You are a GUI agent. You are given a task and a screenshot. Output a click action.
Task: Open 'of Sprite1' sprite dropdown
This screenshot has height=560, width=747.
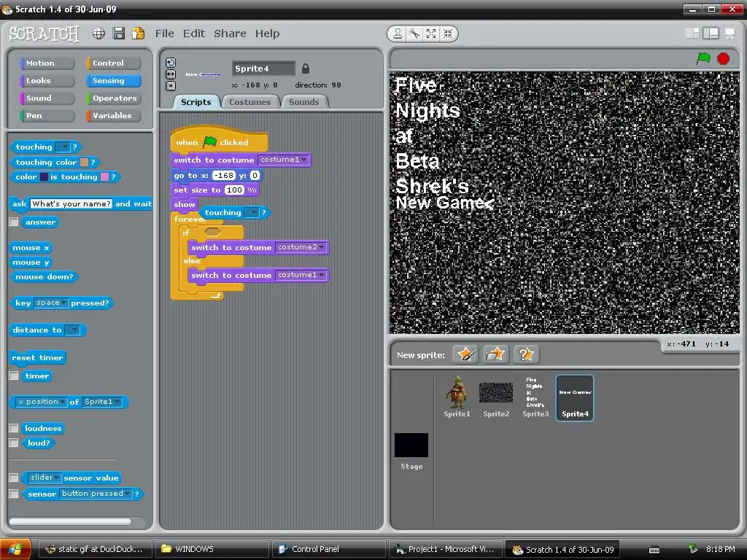pyautogui.click(x=102, y=402)
